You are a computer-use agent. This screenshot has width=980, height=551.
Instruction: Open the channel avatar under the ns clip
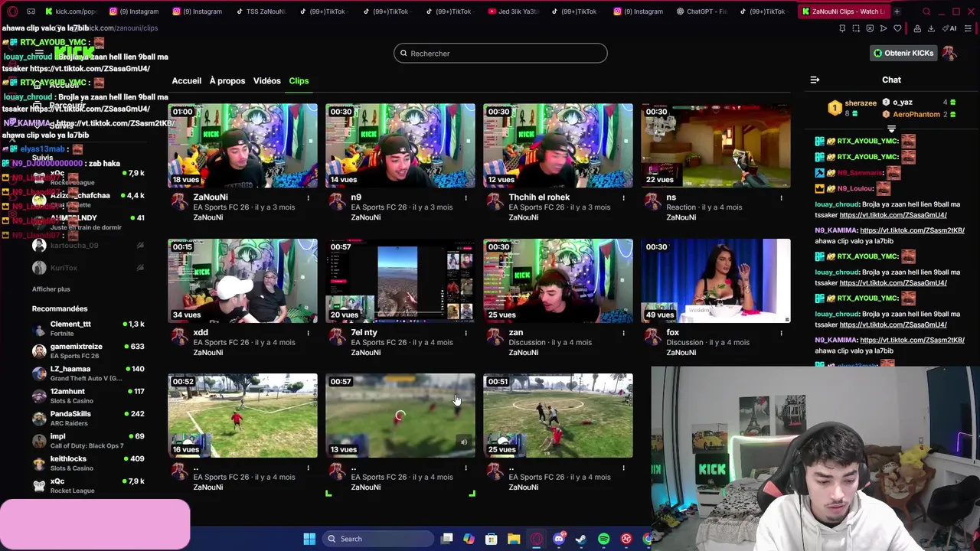pos(652,201)
